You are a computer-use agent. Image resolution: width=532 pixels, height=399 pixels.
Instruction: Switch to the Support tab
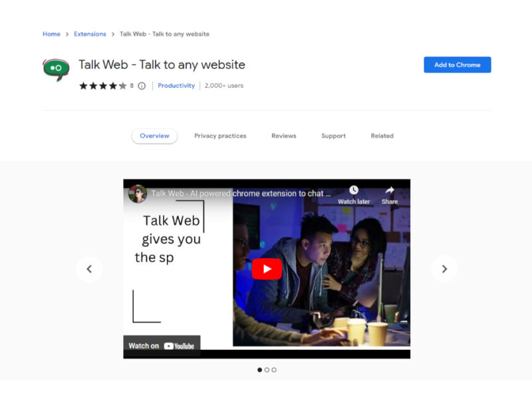click(x=333, y=136)
